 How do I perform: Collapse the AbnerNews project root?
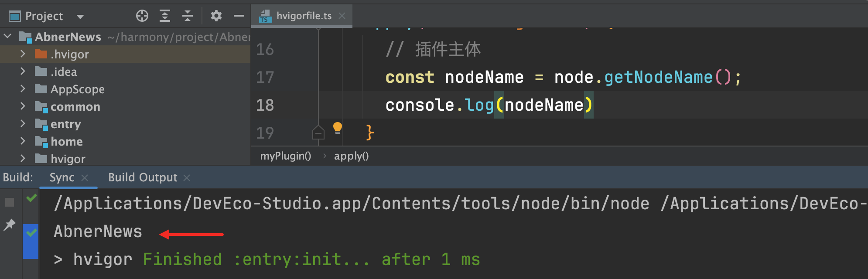click(x=8, y=37)
